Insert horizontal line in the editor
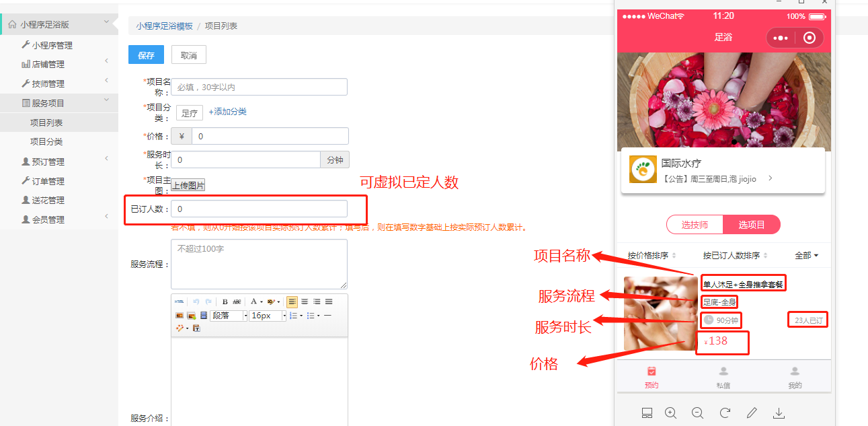The width and height of the screenshot is (868, 426). point(327,316)
